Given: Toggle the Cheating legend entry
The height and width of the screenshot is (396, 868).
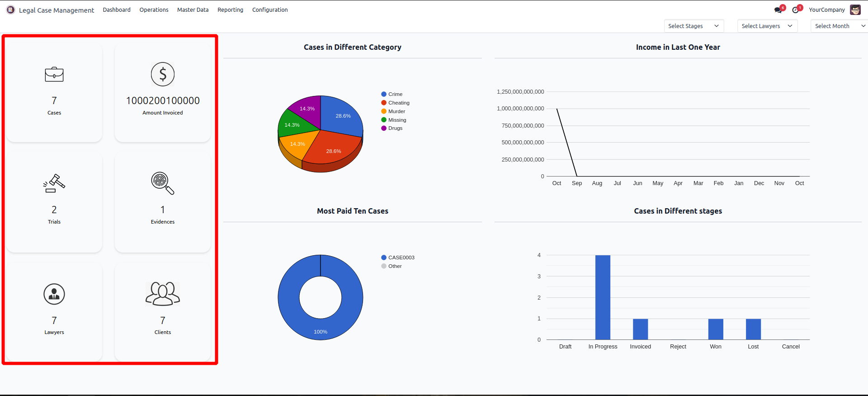Looking at the screenshot, I should click(x=395, y=103).
